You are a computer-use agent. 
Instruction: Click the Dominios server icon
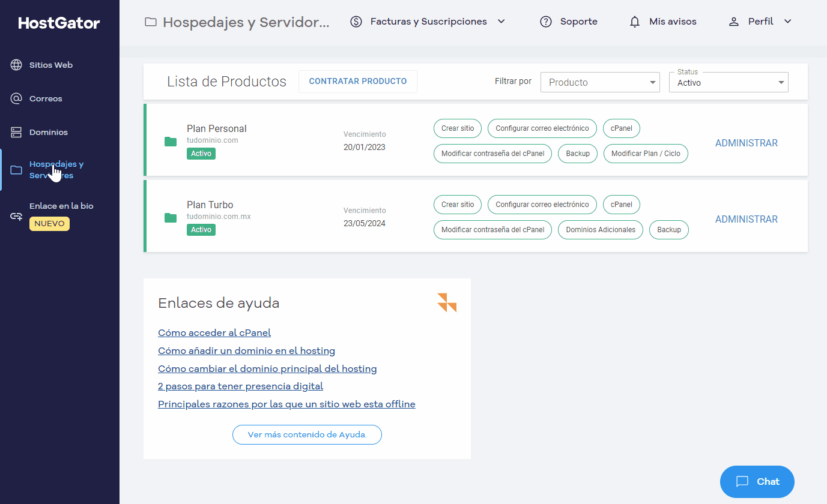[x=16, y=132]
